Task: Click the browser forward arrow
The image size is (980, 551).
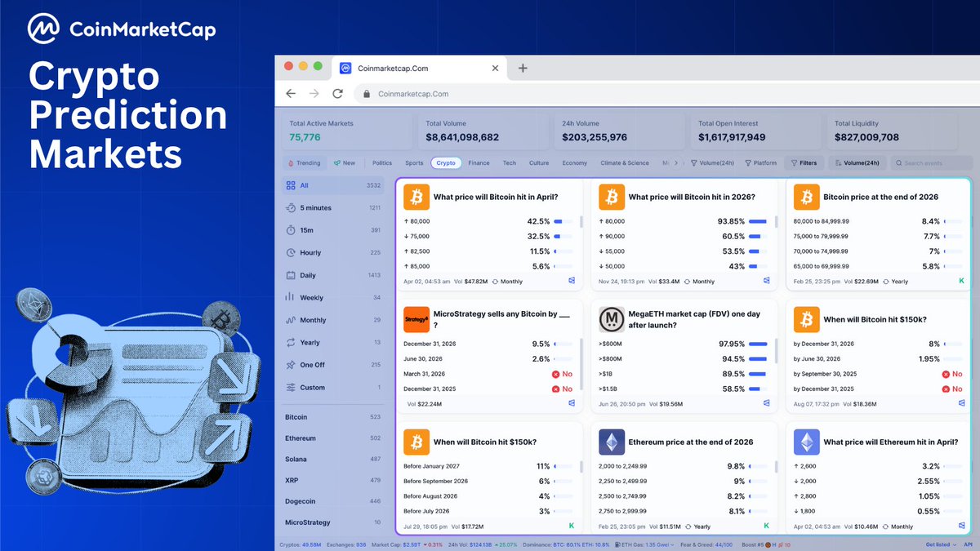Action: [x=314, y=94]
